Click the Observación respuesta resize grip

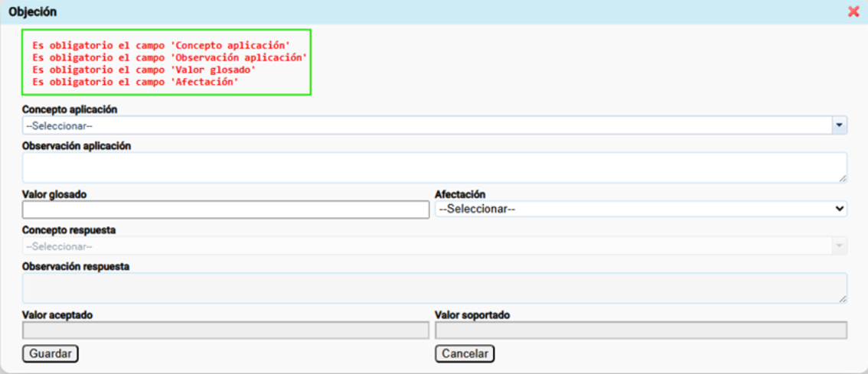[x=842, y=299]
